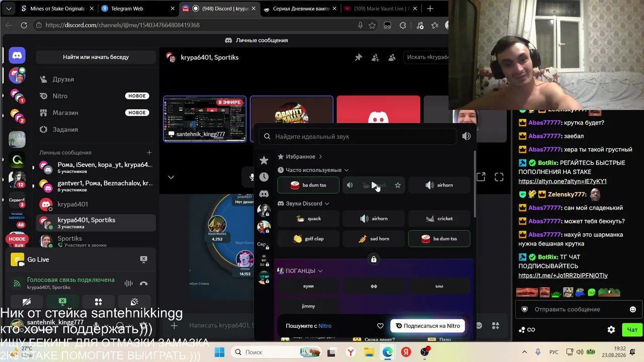Image resolution: width=644 pixels, height=362 pixels.
Task: Toggle the camera in the voice panel
Action: click(26, 302)
